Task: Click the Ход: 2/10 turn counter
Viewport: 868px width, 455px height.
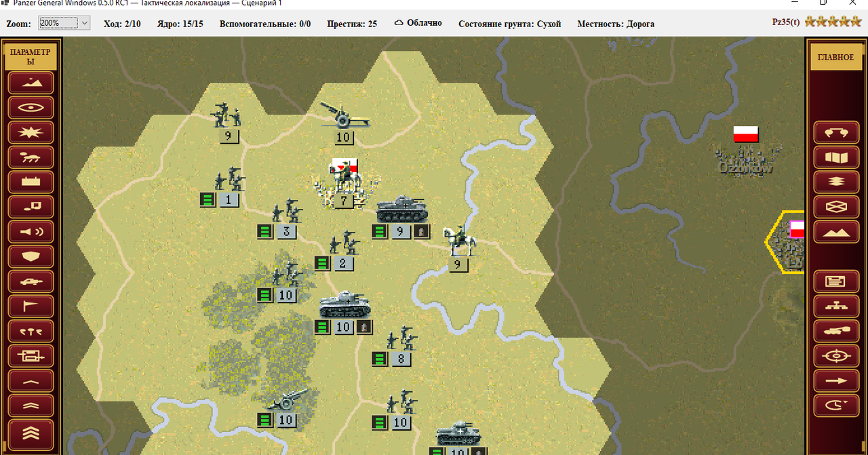Action: 122,24
